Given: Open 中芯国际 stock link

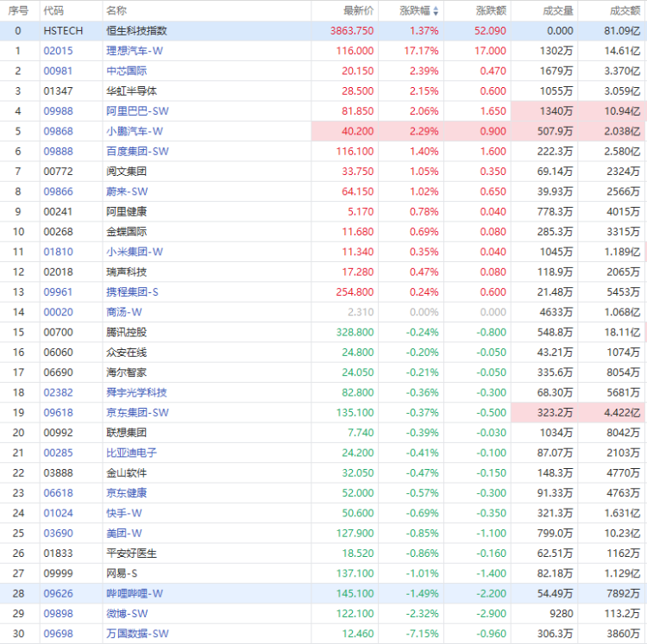Looking at the screenshot, I should click(x=126, y=71).
